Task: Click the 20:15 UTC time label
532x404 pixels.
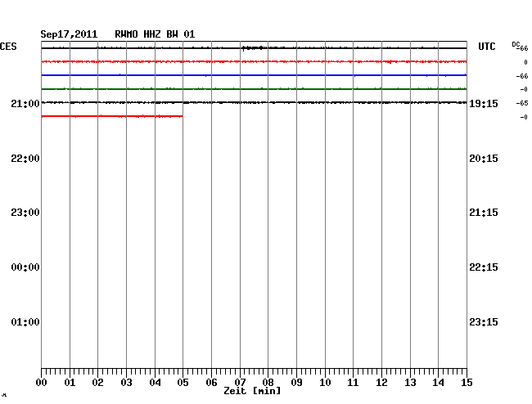Action: point(484,159)
